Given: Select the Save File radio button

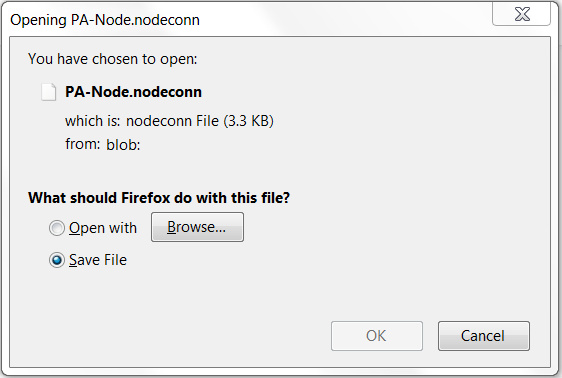Looking at the screenshot, I should (x=57, y=260).
